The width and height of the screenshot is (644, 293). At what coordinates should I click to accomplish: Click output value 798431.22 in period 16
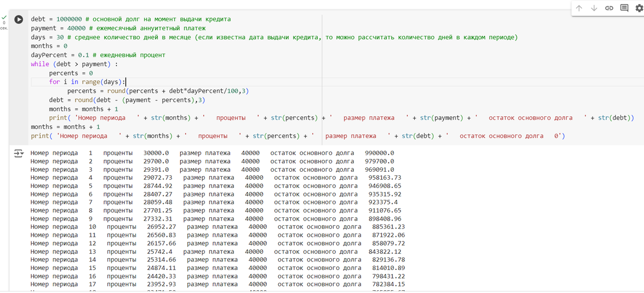tap(389, 276)
